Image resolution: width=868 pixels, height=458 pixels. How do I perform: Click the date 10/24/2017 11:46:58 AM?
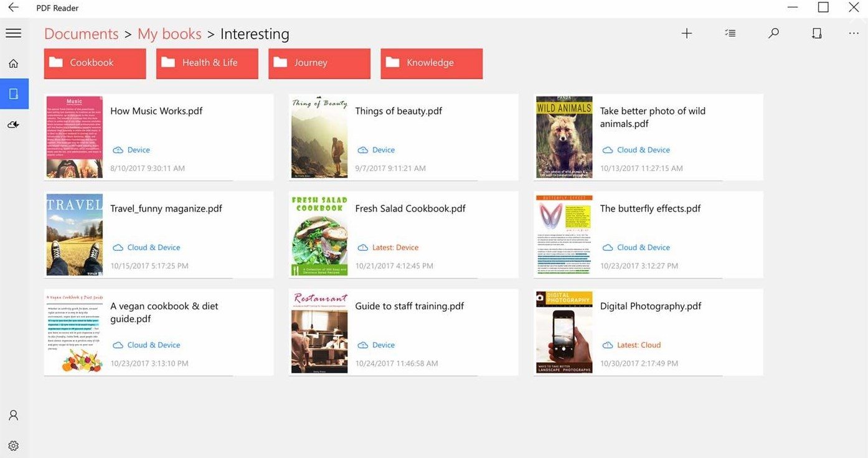[397, 363]
